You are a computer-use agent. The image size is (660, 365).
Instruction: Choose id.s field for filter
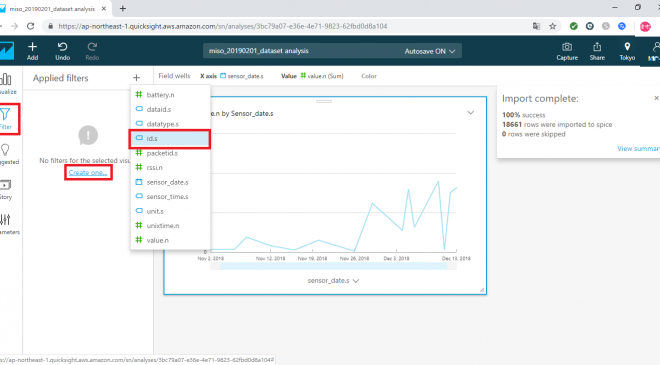[170, 139]
